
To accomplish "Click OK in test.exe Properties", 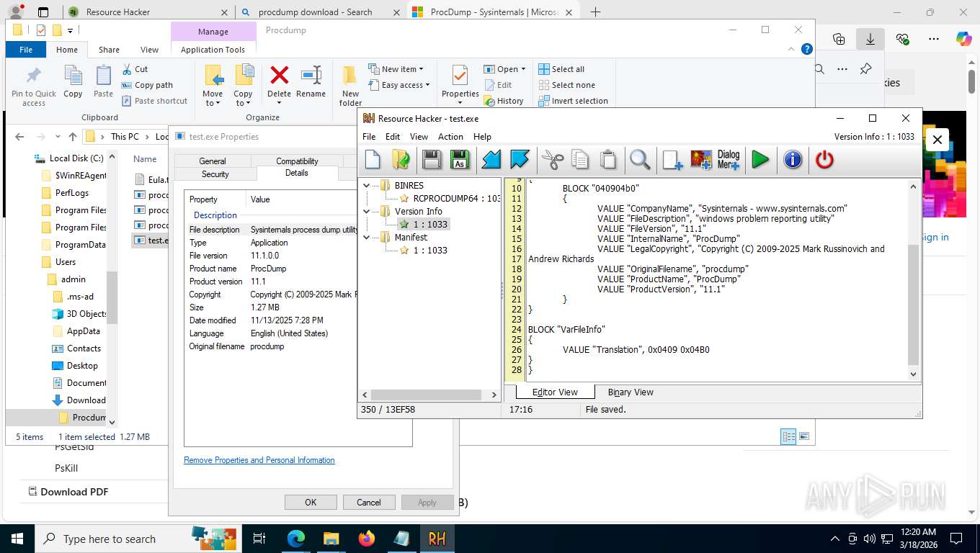I will tap(311, 503).
